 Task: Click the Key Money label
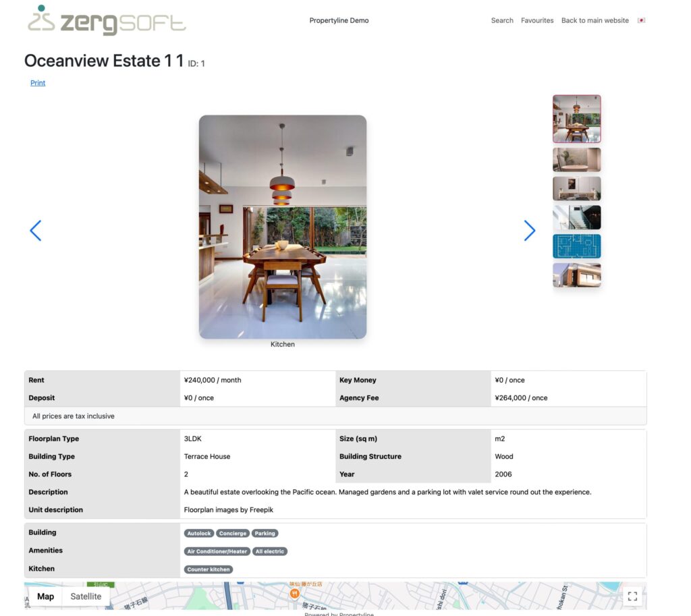click(358, 380)
